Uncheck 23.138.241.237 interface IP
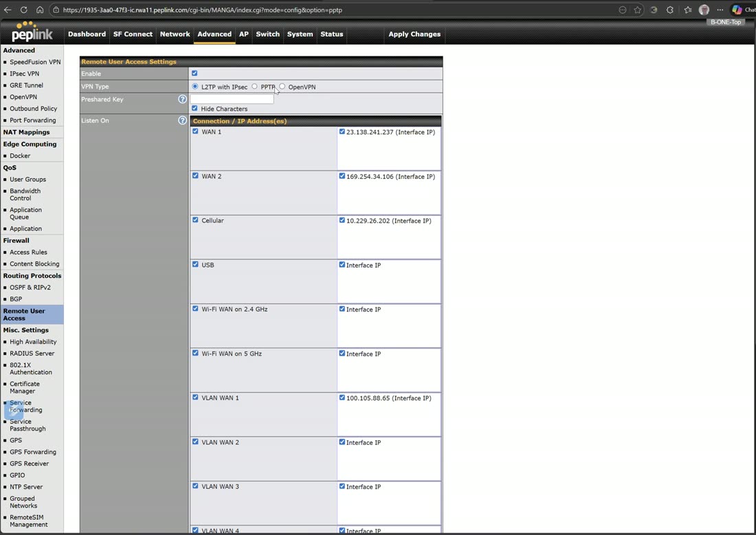Image resolution: width=756 pixels, height=535 pixels. (342, 131)
